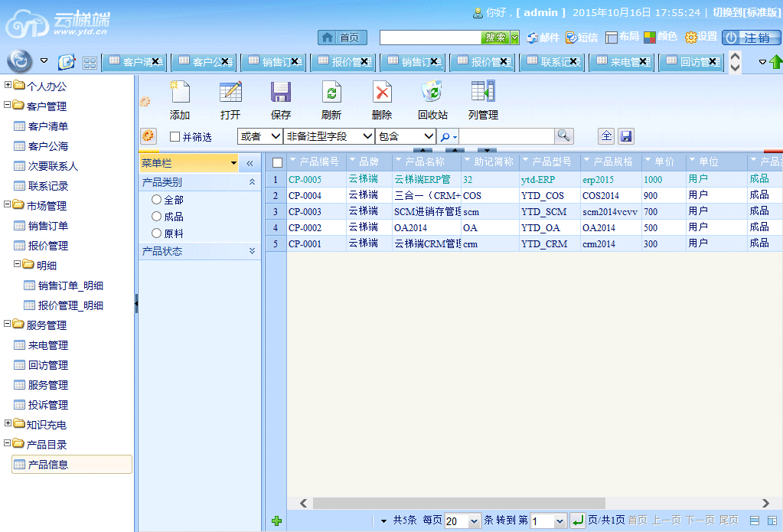Screen dimensions: 783x532
Task: Toggle the 并筛选 checkbox
Action: (175, 136)
